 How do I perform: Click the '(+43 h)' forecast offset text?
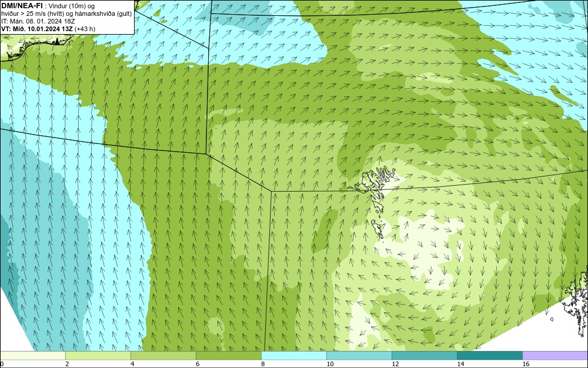[85, 29]
